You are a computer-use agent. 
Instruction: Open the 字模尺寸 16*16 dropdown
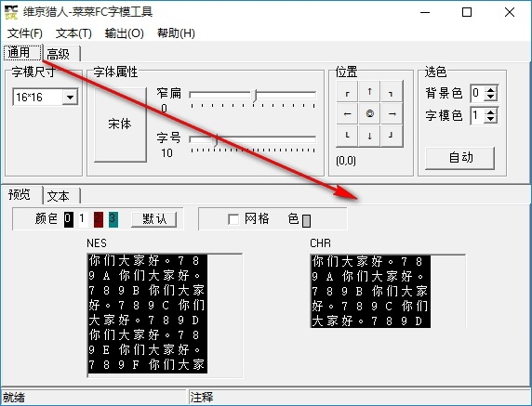click(x=71, y=98)
